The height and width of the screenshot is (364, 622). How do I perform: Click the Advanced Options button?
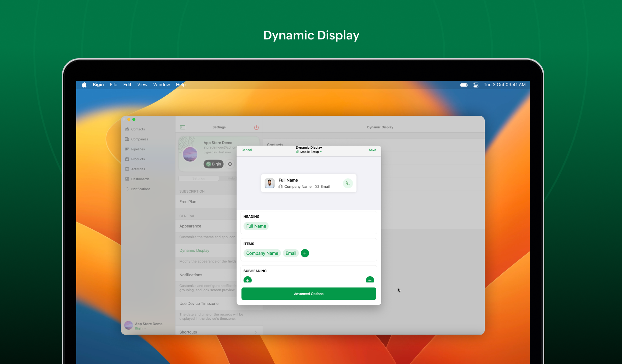click(x=308, y=293)
